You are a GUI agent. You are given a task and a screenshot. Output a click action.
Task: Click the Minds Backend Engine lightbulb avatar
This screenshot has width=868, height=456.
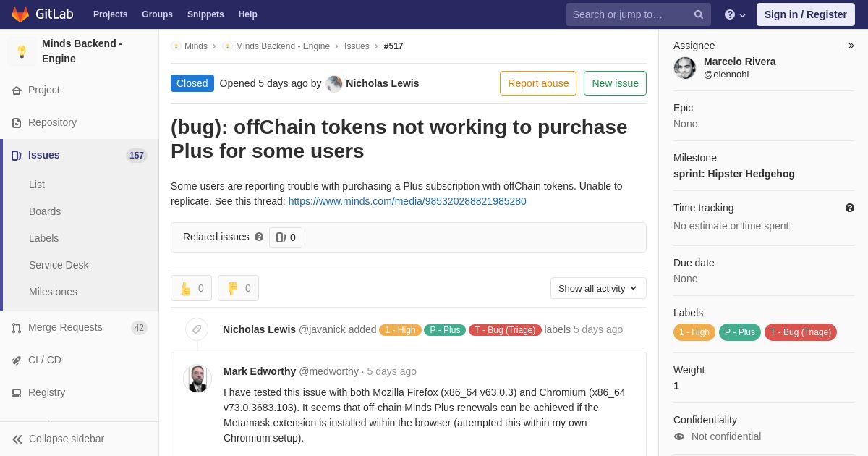22,51
